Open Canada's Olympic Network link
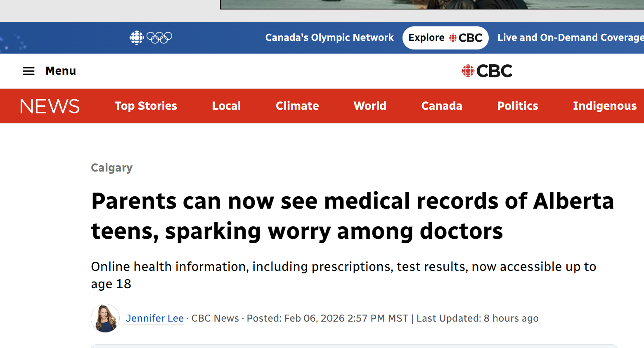Screen dimensions: 644x348 pyautogui.click(x=329, y=38)
